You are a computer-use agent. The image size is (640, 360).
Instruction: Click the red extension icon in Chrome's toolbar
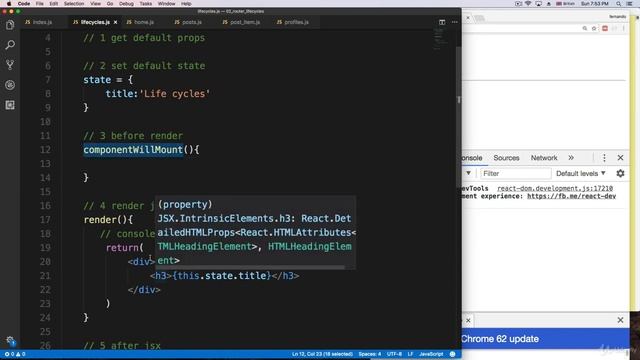(605, 28)
